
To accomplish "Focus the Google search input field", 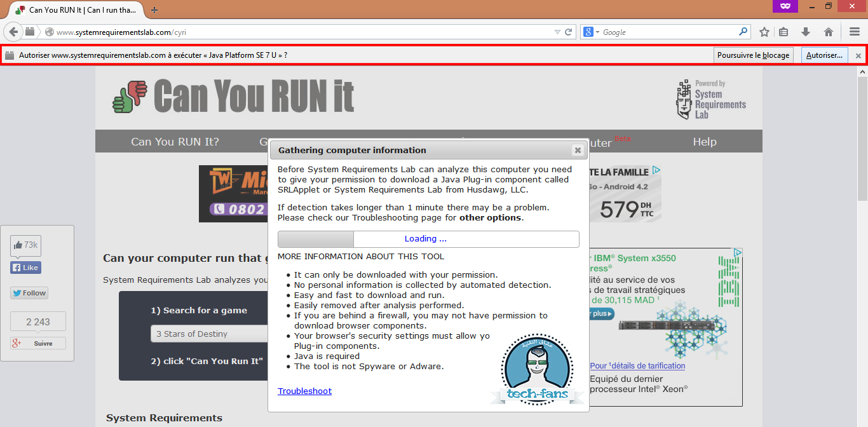I will (668, 32).
